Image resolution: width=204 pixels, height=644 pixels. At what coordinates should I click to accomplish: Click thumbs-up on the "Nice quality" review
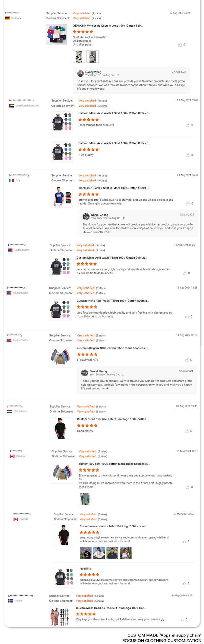(x=188, y=155)
